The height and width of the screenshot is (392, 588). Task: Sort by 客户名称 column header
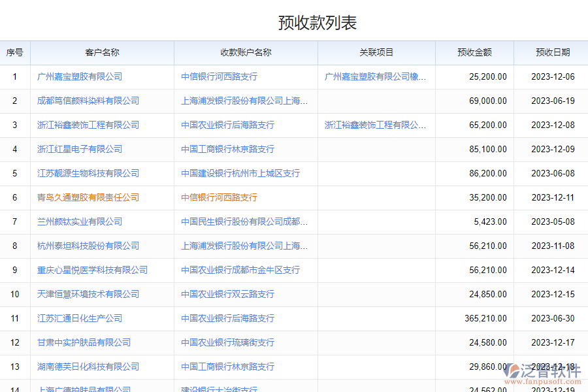[x=102, y=52]
